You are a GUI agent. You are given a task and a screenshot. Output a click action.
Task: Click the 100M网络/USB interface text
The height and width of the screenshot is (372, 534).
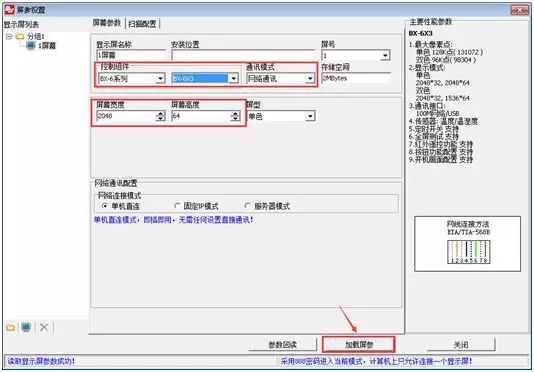438,113
